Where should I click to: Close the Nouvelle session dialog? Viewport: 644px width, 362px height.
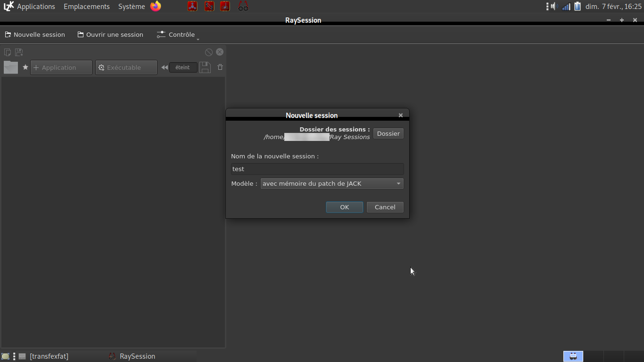click(401, 115)
